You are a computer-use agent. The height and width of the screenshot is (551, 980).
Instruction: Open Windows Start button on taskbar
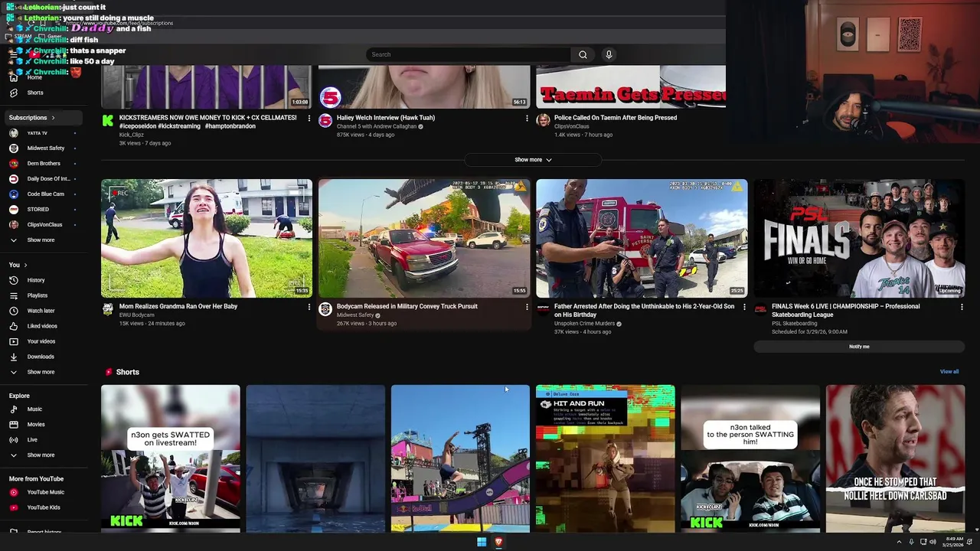click(x=482, y=542)
